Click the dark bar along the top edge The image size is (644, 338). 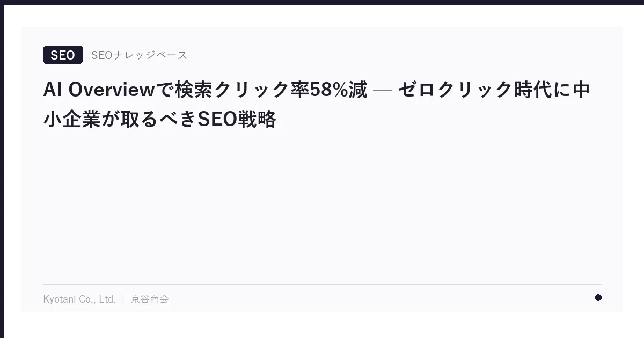click(x=322, y=2)
